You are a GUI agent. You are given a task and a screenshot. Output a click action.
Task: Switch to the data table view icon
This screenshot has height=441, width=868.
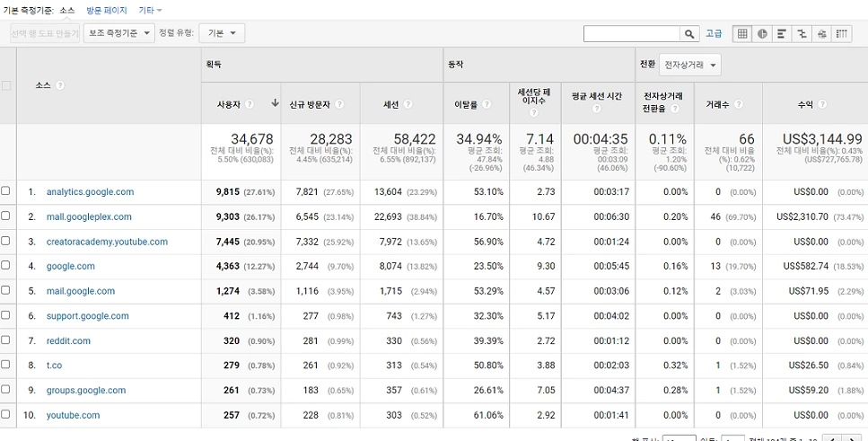tap(742, 34)
